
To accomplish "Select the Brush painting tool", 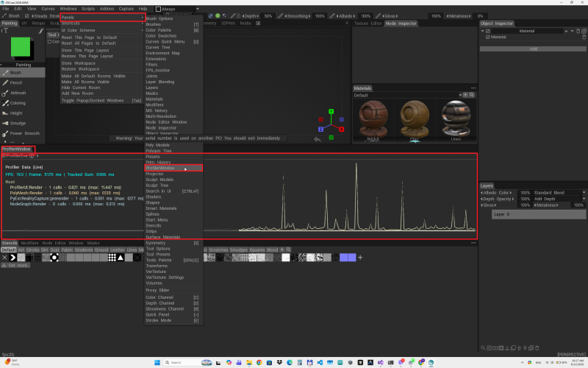I will pyautogui.click(x=23, y=72).
